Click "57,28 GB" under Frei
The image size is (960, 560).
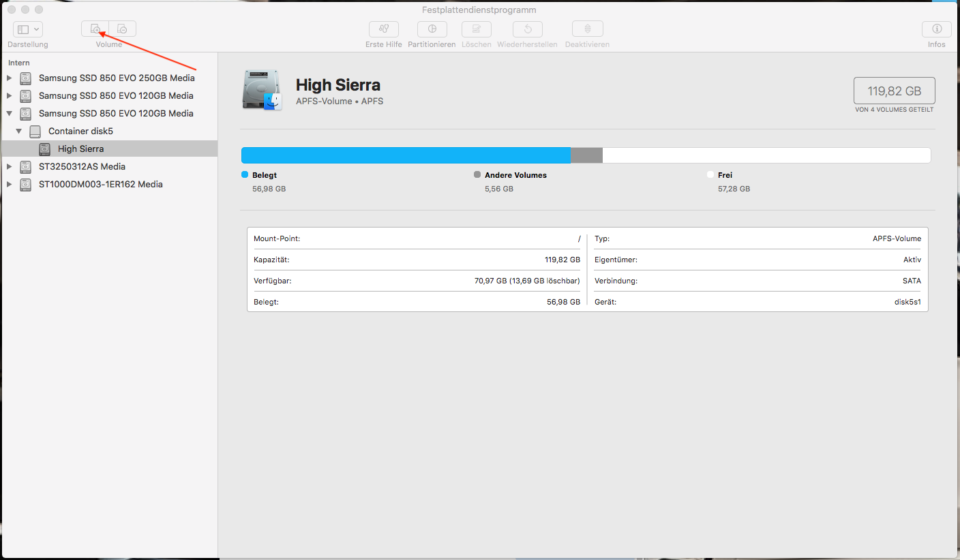(x=734, y=189)
